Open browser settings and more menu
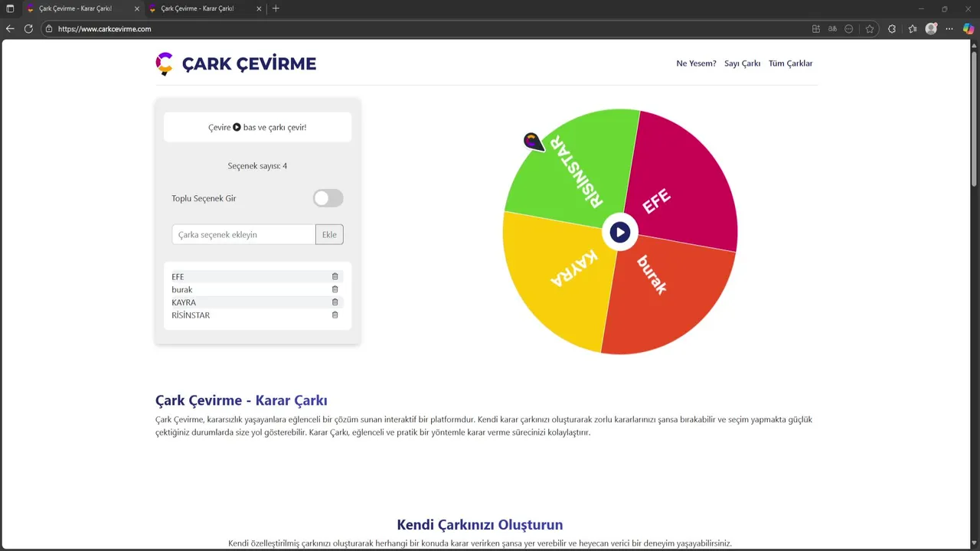This screenshot has height=551, width=980. point(949,29)
